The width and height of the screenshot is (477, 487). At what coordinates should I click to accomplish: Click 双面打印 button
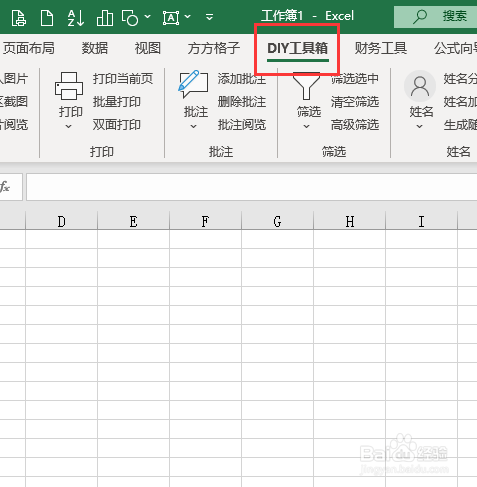coord(117,125)
